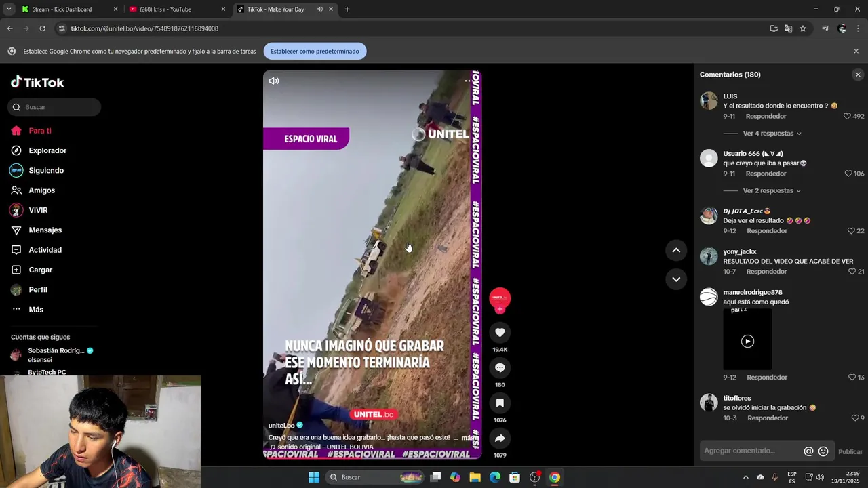Save video with bookmark icon

[x=500, y=403]
